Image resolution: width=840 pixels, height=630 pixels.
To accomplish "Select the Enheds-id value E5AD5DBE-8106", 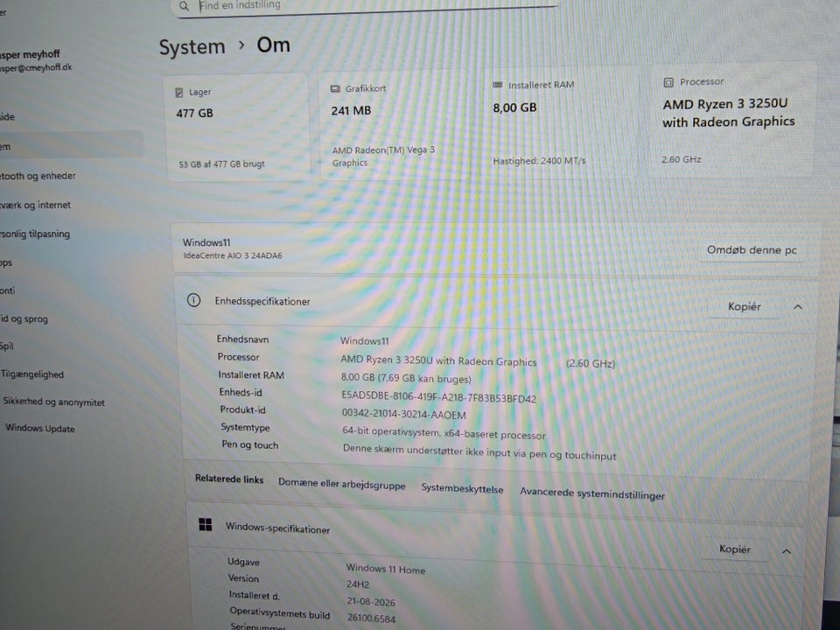I will click(438, 398).
